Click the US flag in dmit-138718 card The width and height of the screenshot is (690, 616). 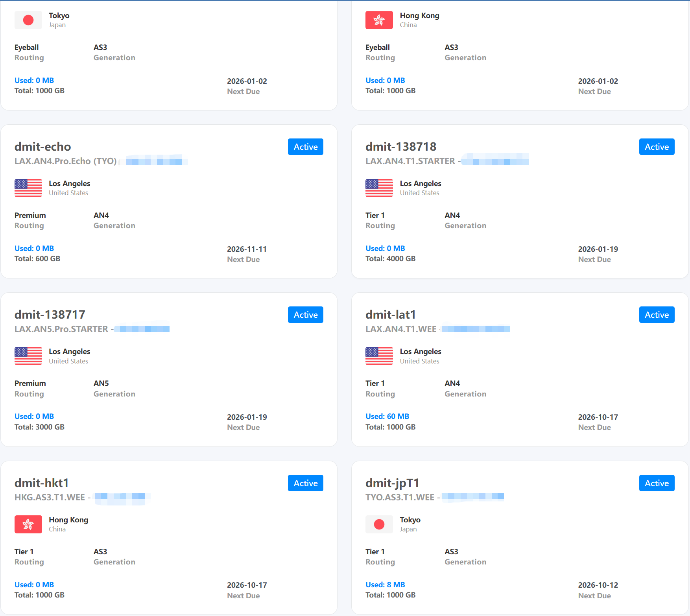coord(379,188)
